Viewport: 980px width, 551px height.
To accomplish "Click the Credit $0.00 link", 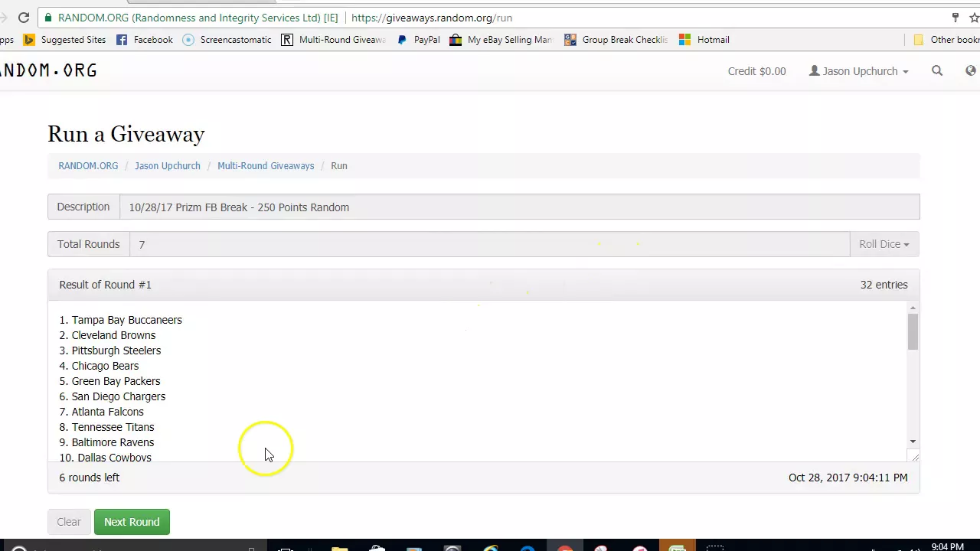I will click(756, 71).
